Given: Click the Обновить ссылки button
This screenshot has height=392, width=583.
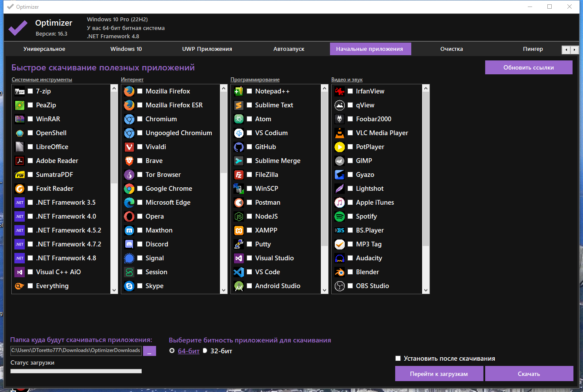Looking at the screenshot, I should pos(529,67).
